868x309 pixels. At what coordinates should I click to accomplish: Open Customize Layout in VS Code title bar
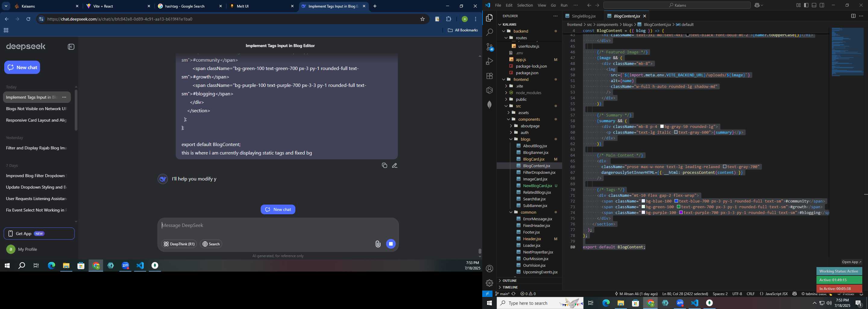coord(798,5)
